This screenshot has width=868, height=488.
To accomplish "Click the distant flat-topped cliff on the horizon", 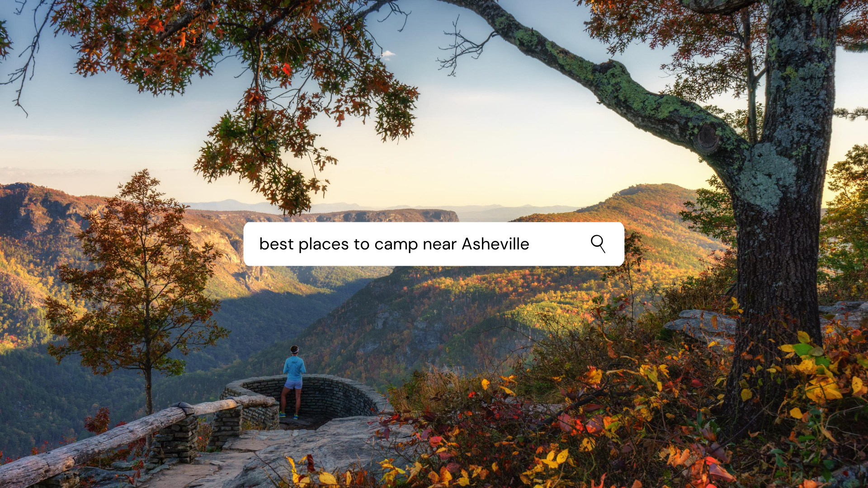I will pyautogui.click(x=384, y=216).
